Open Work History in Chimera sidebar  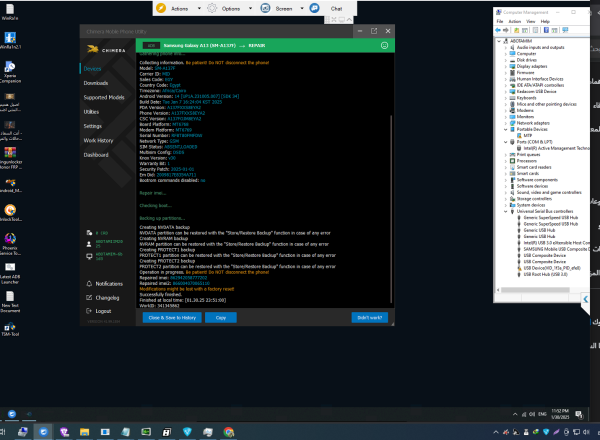[x=98, y=140]
